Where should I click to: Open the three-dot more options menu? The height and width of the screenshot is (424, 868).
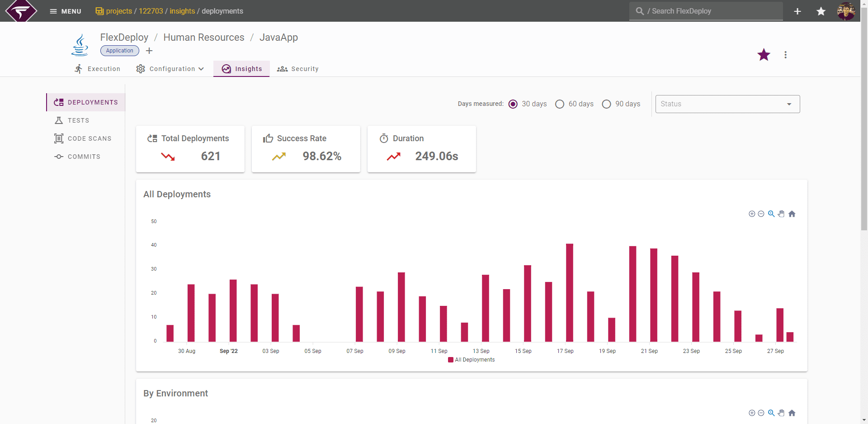point(785,55)
